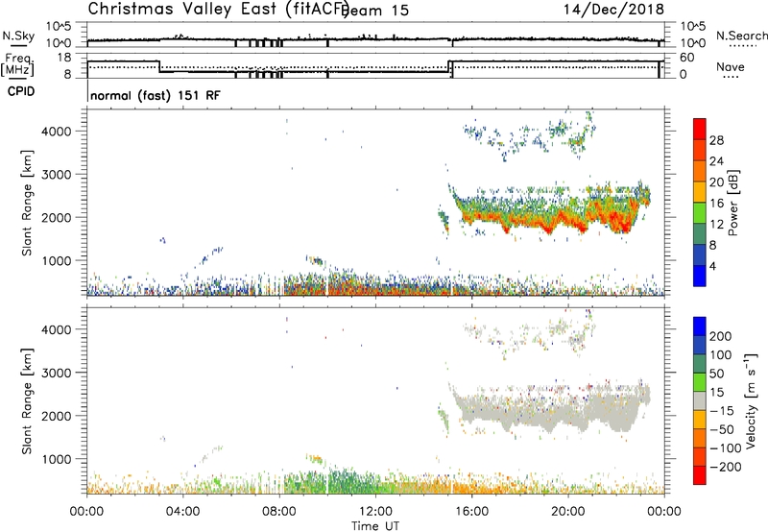Click the blue bottom segment of the Power color bar
Screen dimensions: 768x532
point(700,276)
